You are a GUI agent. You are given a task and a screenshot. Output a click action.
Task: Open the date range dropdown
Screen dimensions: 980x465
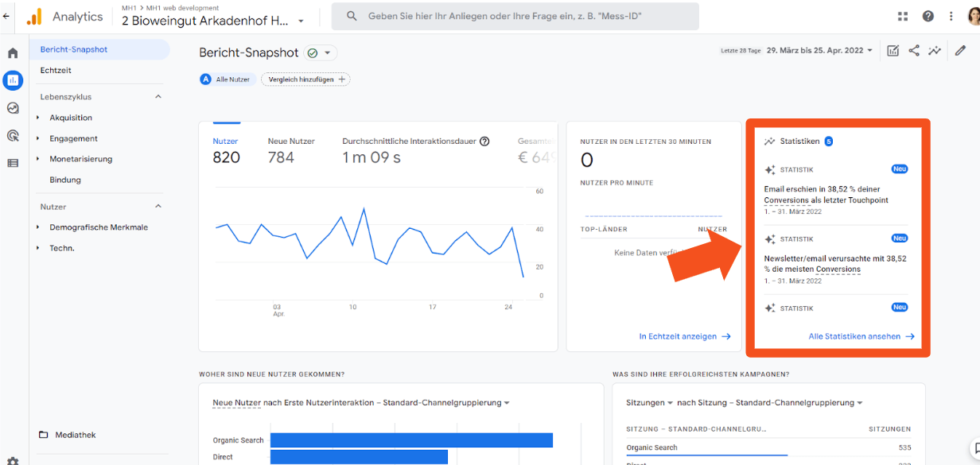pos(819,51)
